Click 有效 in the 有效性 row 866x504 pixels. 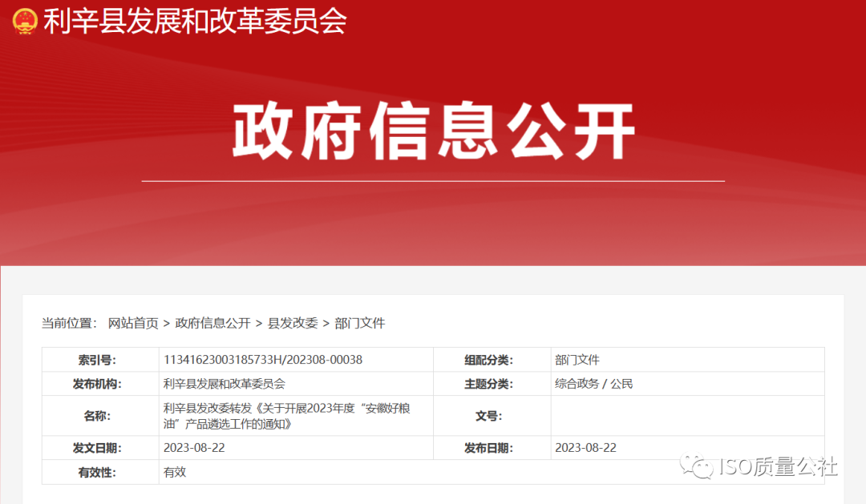coord(172,472)
